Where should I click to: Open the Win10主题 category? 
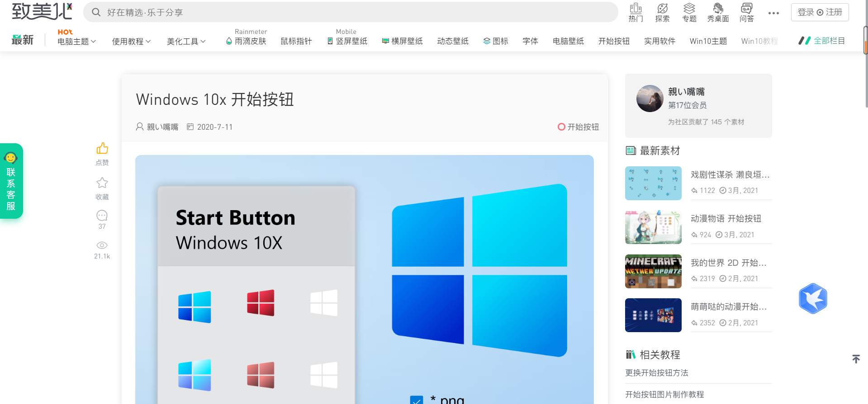708,41
